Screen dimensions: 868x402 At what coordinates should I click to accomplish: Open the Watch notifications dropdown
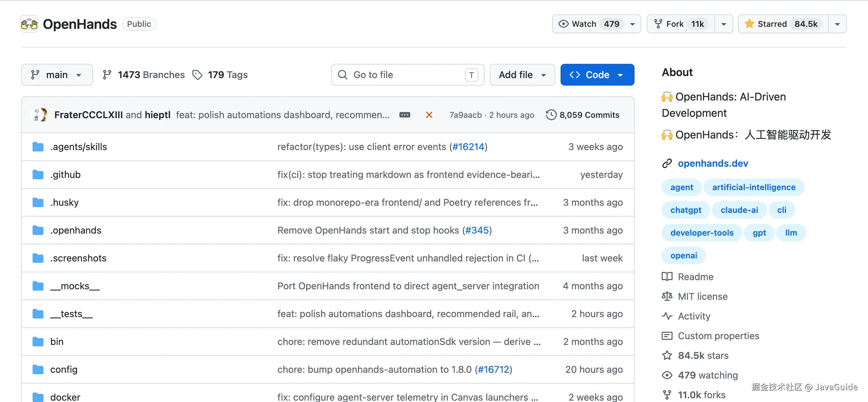597,24
